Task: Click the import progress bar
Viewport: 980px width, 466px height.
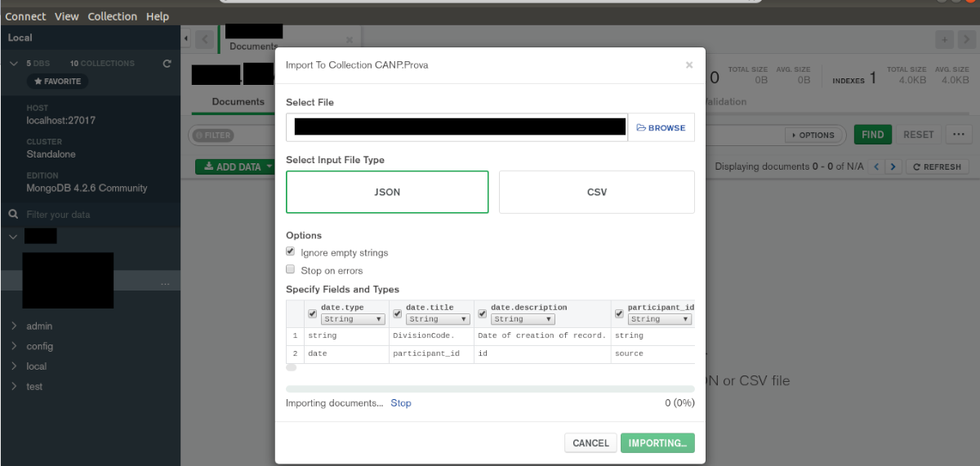Action: 490,389
